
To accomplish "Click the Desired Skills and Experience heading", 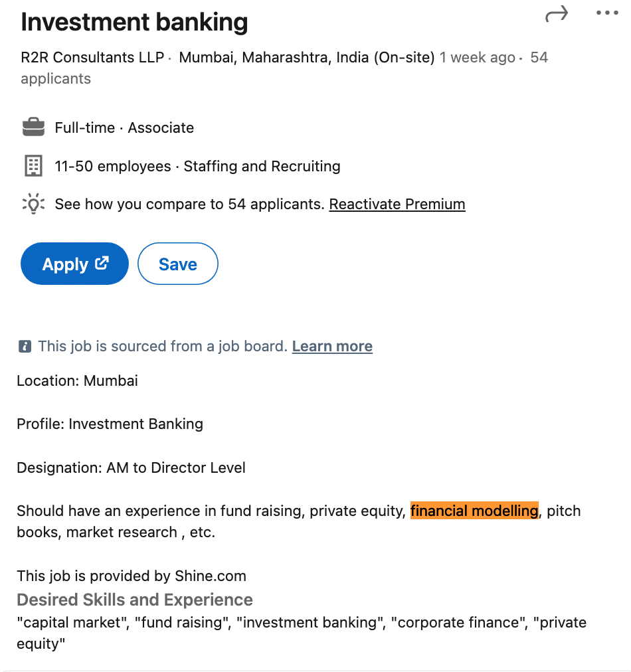I will 135,600.
